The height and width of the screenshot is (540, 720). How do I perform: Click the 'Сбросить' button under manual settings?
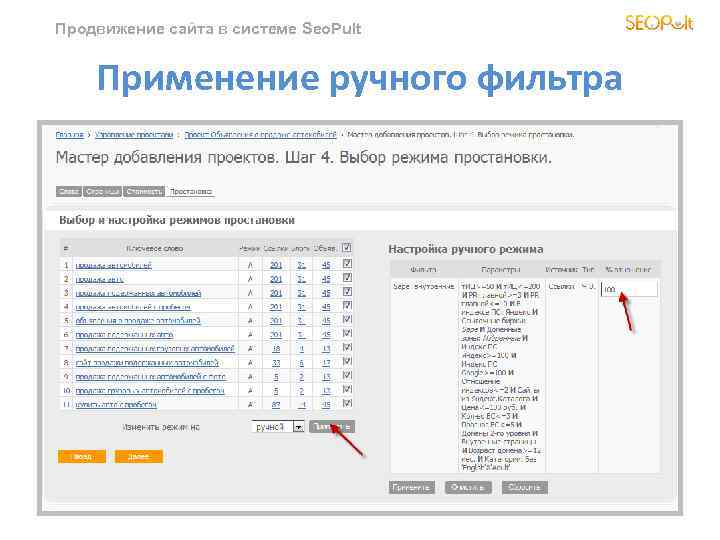click(525, 487)
